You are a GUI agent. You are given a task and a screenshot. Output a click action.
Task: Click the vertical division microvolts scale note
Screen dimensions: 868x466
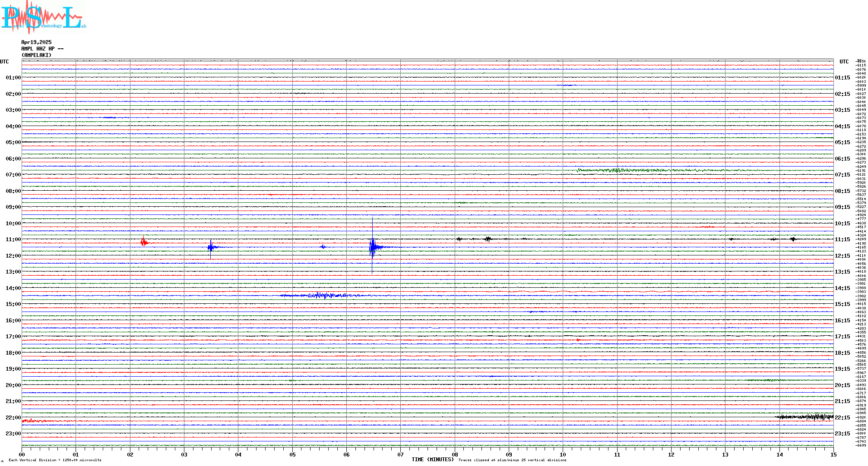click(x=55, y=460)
